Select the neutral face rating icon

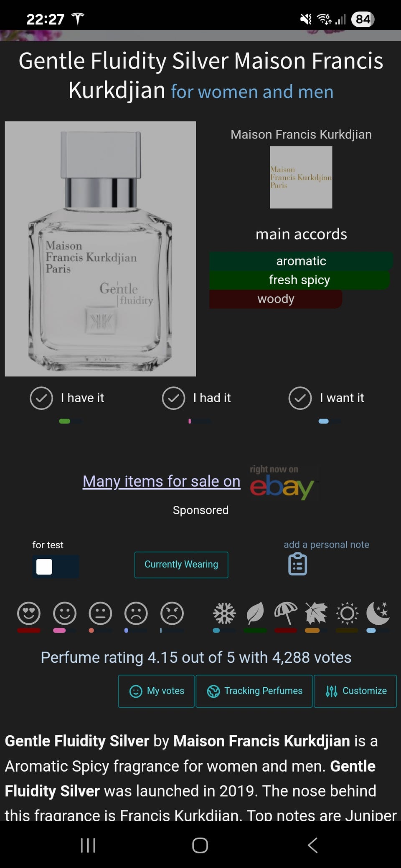[x=101, y=613]
